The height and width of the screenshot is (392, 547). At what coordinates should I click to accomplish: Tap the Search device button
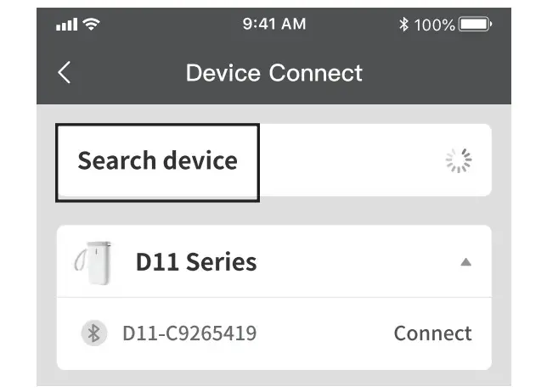[x=157, y=161]
